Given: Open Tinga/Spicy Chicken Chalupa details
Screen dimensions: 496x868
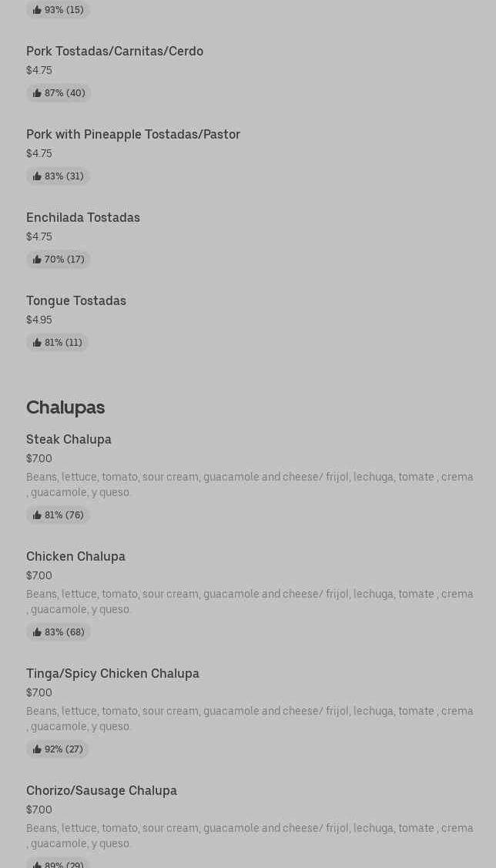Looking at the screenshot, I should (112, 673).
